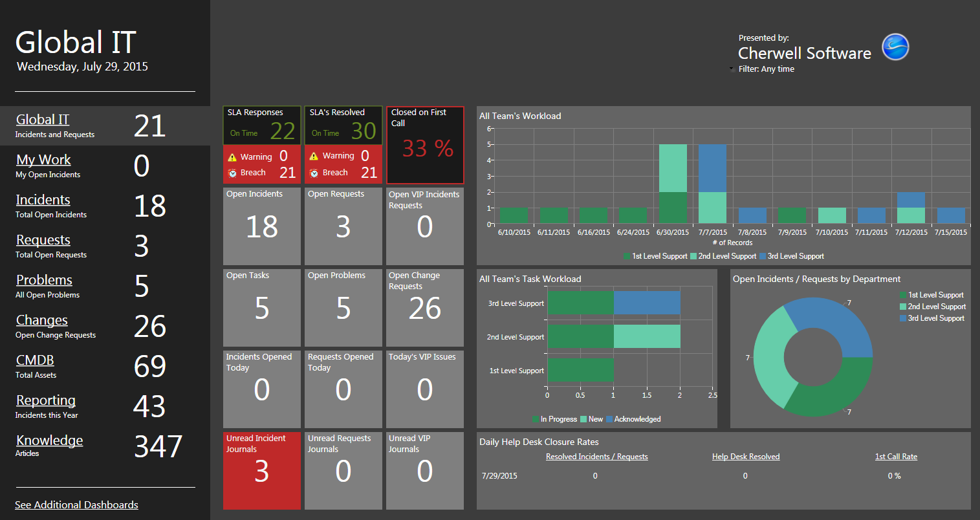Open the Open Requests tile showing 3

point(343,226)
